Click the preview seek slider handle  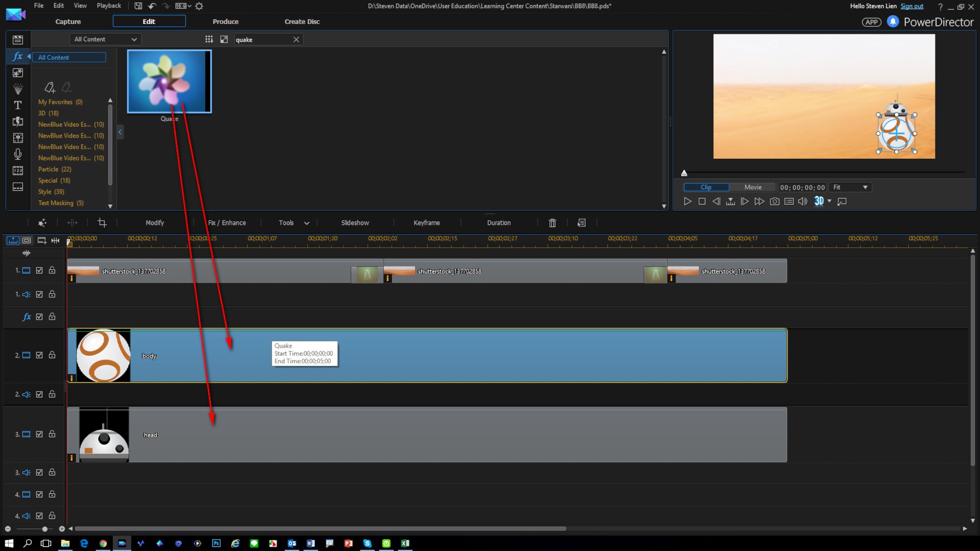[x=684, y=173]
